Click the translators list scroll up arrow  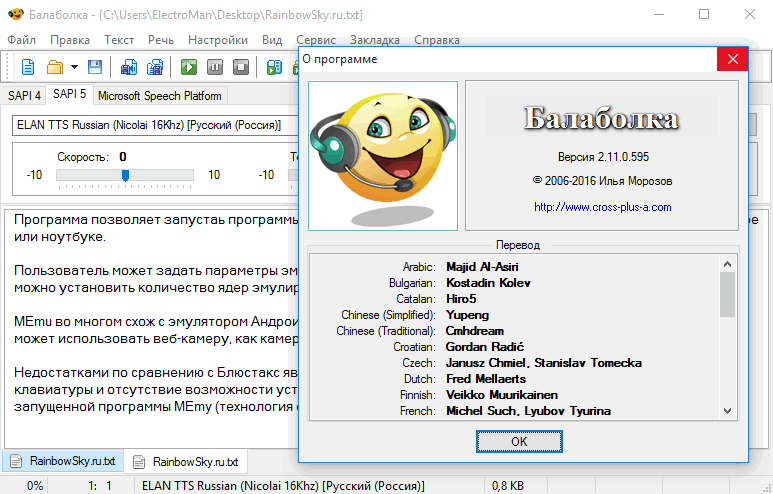(x=727, y=264)
